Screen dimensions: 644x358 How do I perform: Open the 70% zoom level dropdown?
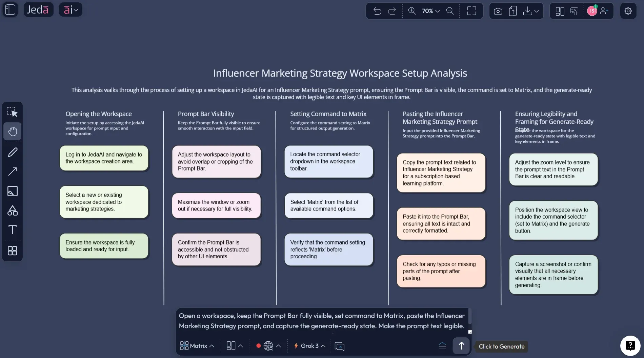tap(430, 11)
